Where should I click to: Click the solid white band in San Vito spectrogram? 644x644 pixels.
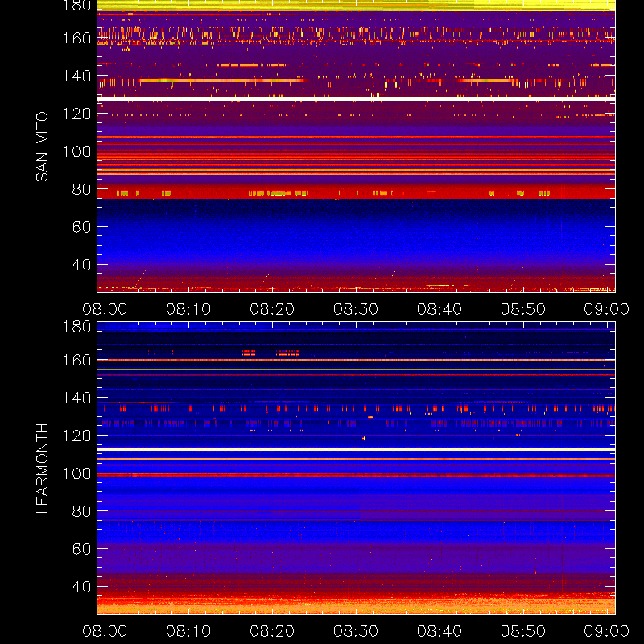coord(356,99)
